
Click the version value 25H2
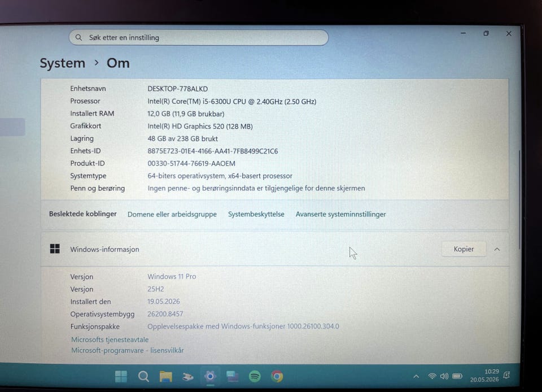(156, 289)
